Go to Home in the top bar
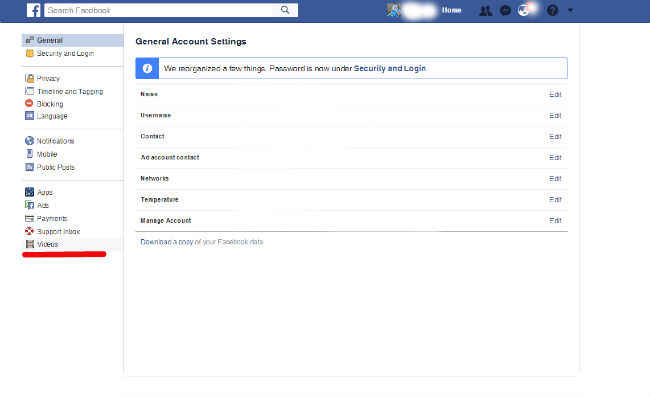Screen dimensions: 650x397 tap(451, 10)
